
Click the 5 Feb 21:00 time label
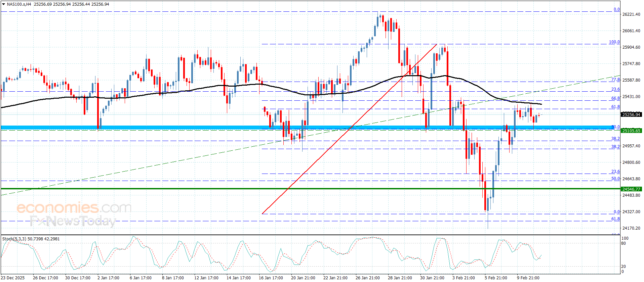(x=496, y=278)
